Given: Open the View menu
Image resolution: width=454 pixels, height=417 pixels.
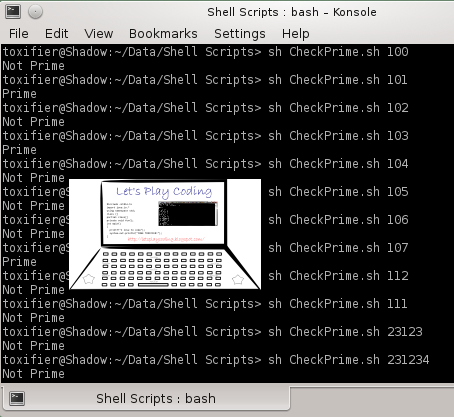Looking at the screenshot, I should 99,34.
